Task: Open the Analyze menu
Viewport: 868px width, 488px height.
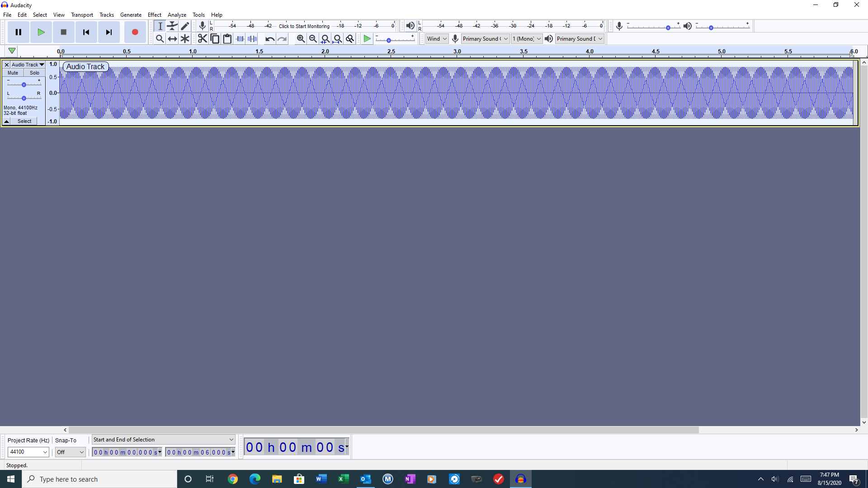Action: (177, 15)
